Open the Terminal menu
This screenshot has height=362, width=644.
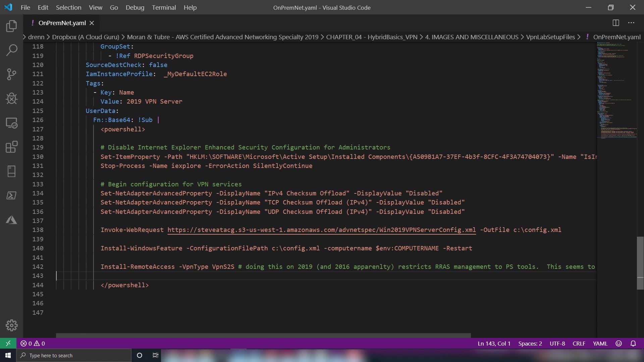coord(164,7)
